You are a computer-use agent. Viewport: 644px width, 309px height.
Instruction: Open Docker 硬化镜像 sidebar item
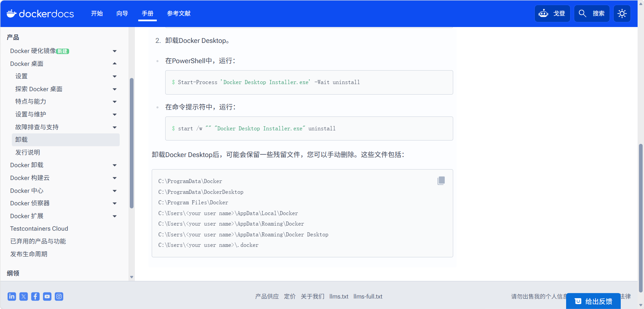[33, 51]
